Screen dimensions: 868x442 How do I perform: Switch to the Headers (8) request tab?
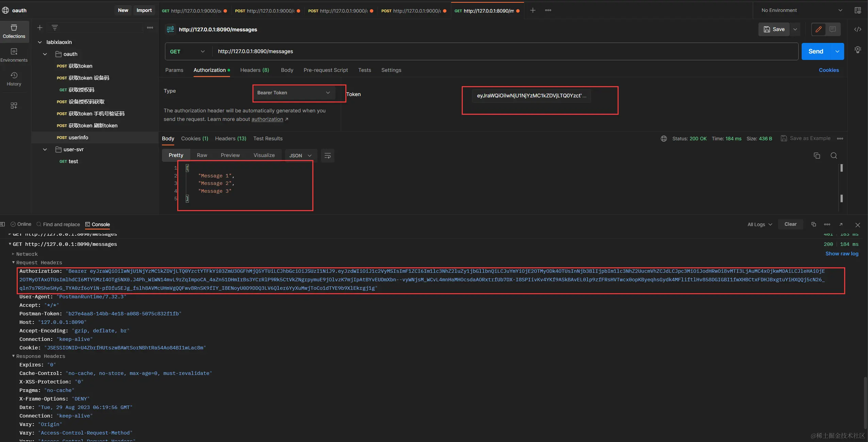(x=254, y=70)
